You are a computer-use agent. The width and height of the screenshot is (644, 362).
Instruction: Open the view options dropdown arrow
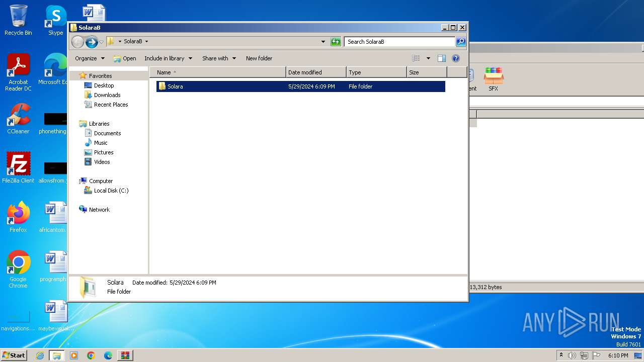coord(428,58)
